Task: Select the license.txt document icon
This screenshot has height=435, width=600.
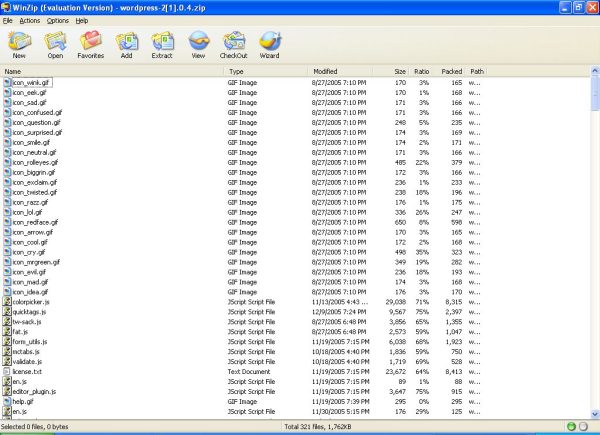Action: point(7,371)
